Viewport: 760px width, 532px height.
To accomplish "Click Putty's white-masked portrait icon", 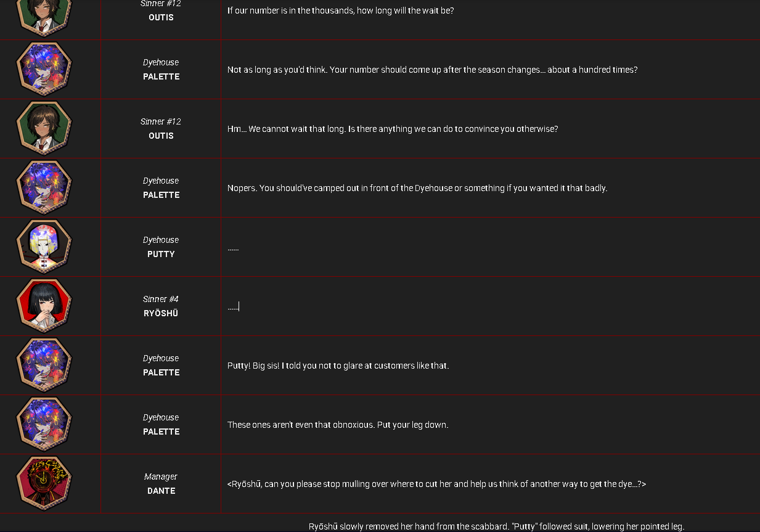I will pos(44,247).
